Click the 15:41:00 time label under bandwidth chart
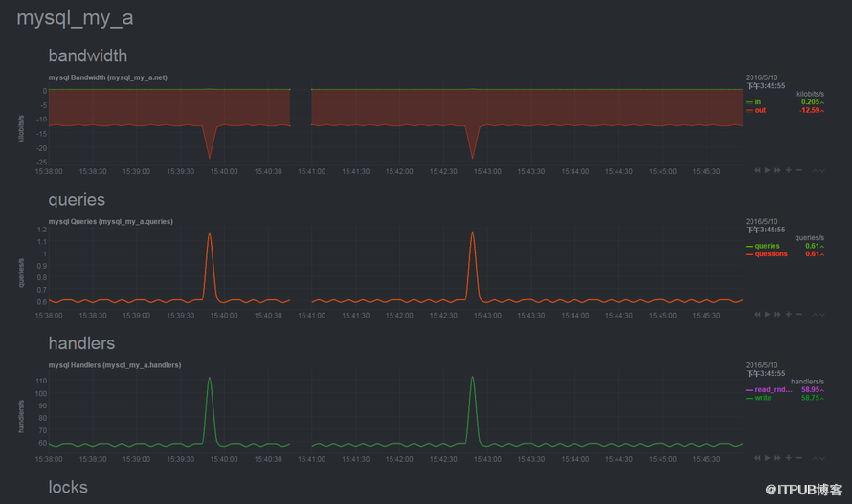Viewport: 852px width, 504px height. point(311,171)
